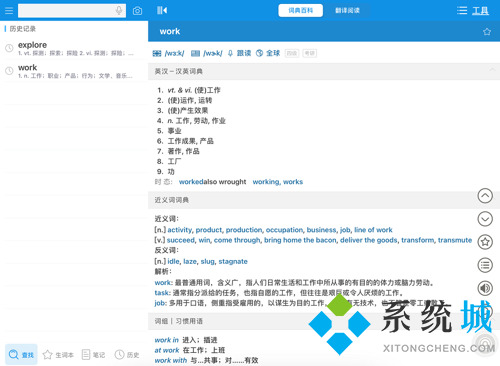Favorite the word work with the header star
Image resolution: width=500 pixels, height=366 pixels.
pos(487,32)
